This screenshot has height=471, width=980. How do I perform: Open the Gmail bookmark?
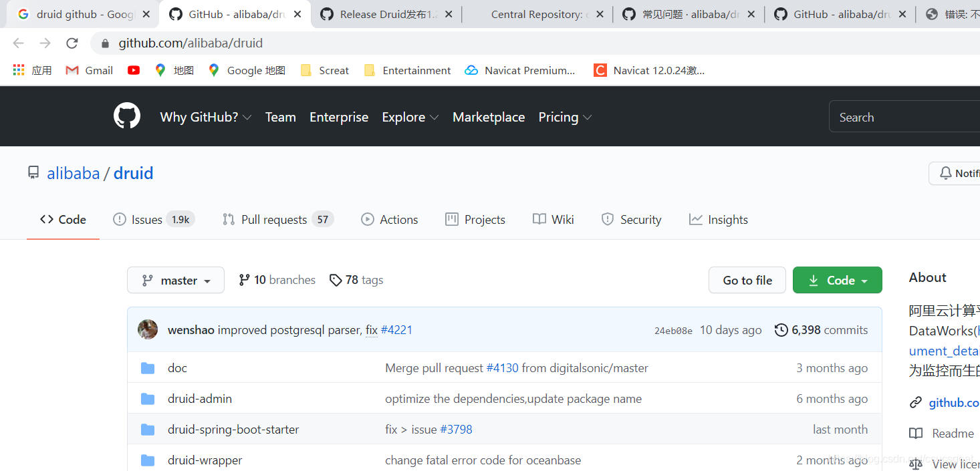pyautogui.click(x=90, y=70)
